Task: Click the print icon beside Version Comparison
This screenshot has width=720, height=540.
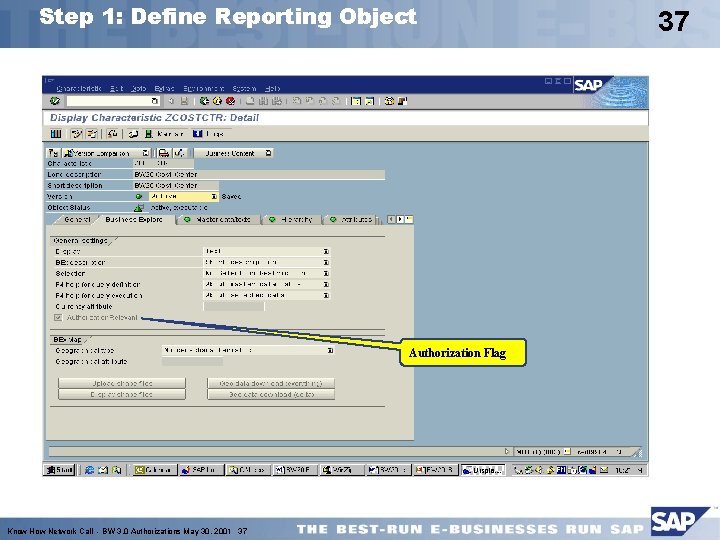Action: (164, 153)
